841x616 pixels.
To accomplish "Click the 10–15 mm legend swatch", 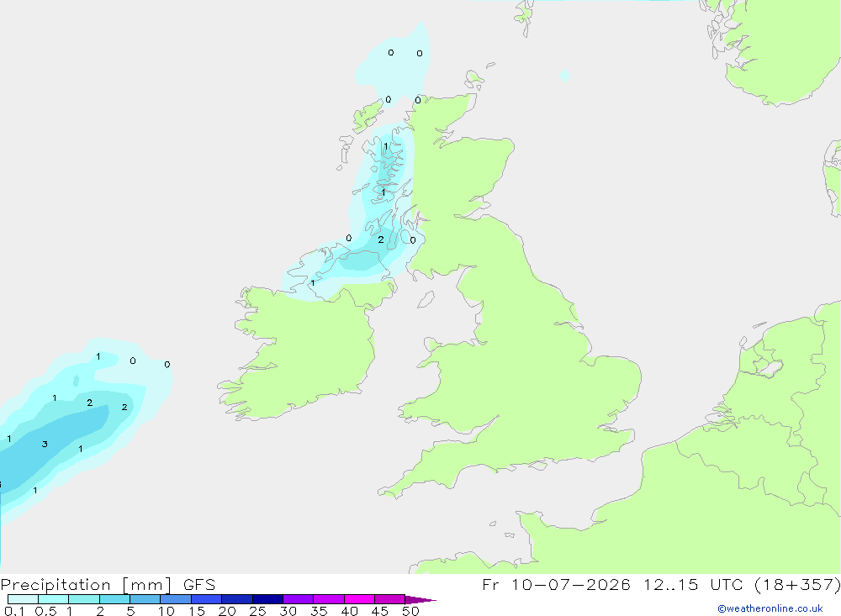I will [x=176, y=599].
